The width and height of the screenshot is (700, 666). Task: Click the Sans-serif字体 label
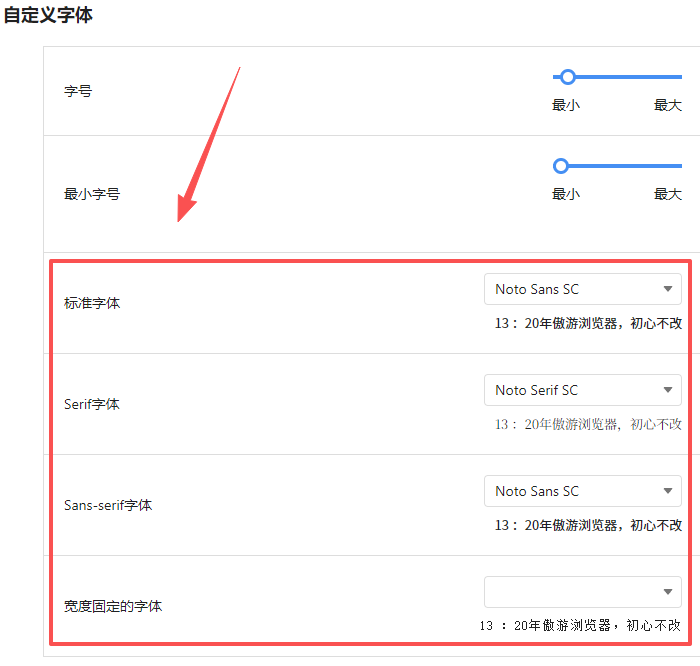108,505
